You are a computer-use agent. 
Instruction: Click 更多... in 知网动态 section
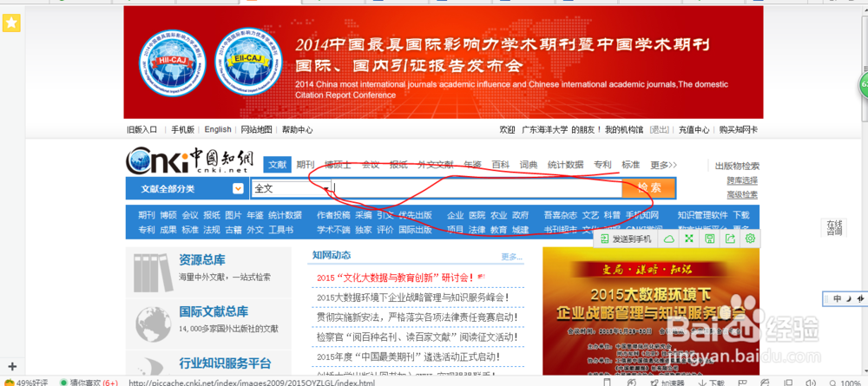(511, 257)
